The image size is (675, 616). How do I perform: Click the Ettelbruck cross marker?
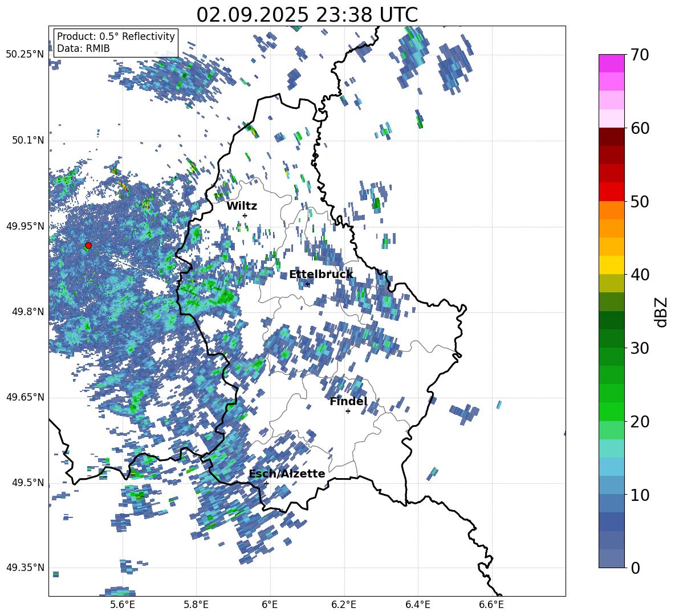(x=307, y=284)
